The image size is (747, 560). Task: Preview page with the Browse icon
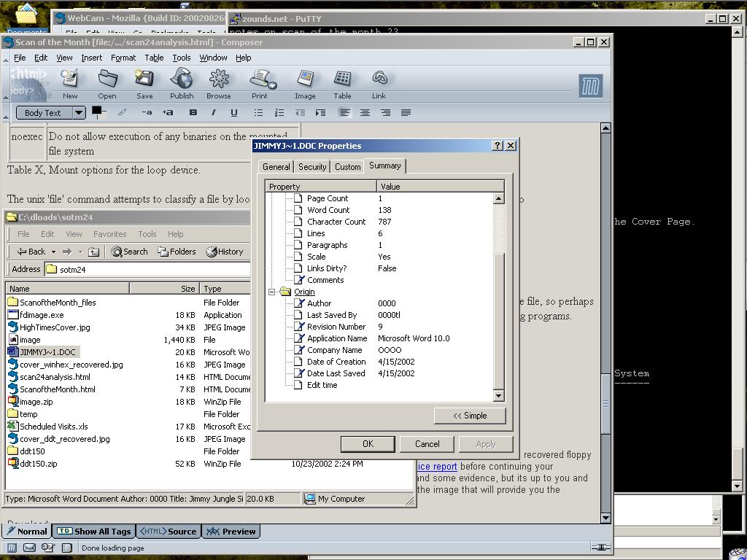(x=219, y=83)
